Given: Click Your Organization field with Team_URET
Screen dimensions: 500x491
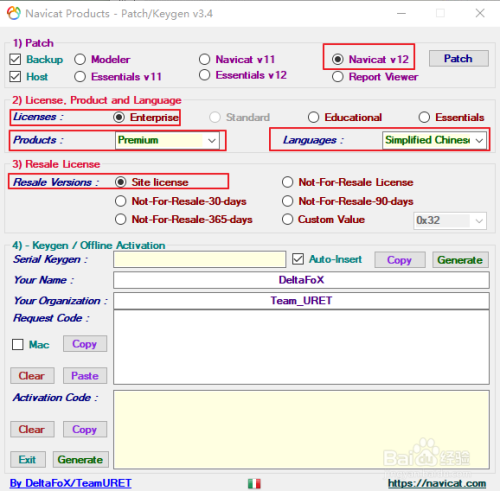Looking at the screenshot, I should [301, 301].
